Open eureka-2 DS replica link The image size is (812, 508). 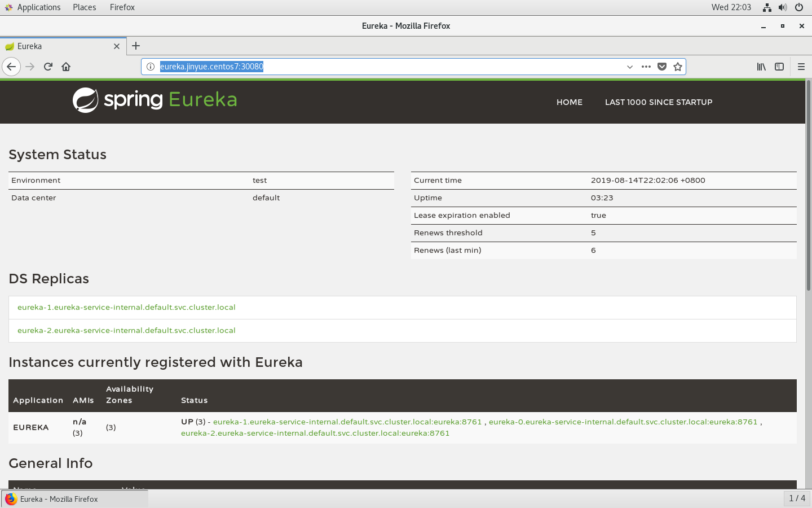point(126,331)
